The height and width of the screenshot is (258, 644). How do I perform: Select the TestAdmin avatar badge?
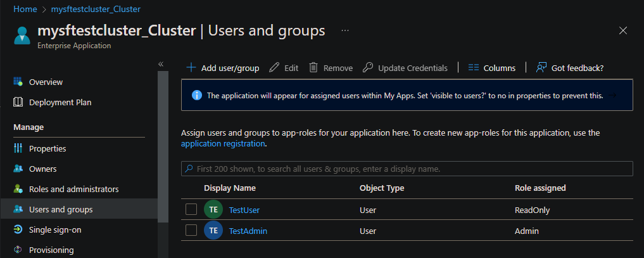tap(213, 231)
